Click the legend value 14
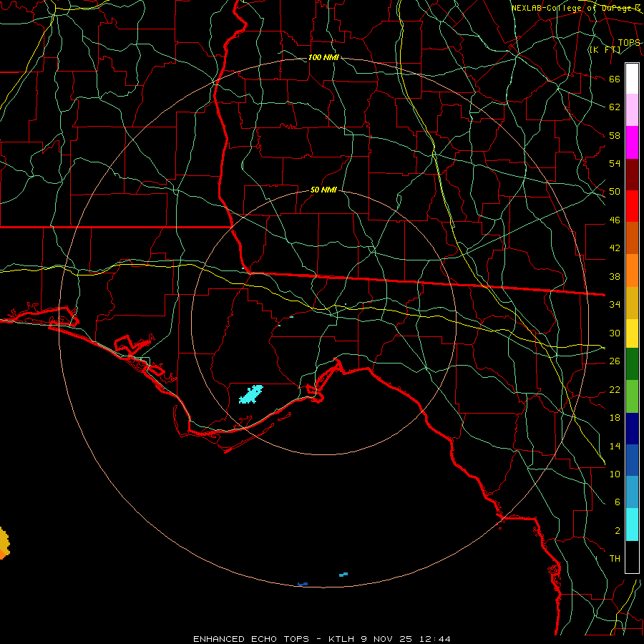Screen dimensions: 644x644 coord(615,446)
